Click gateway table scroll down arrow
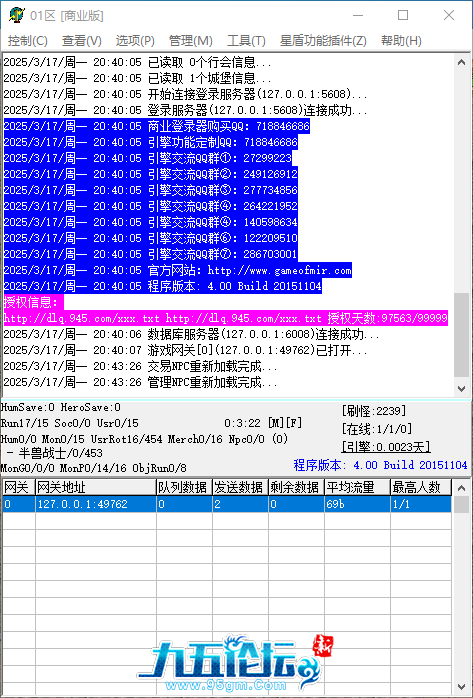 463,686
